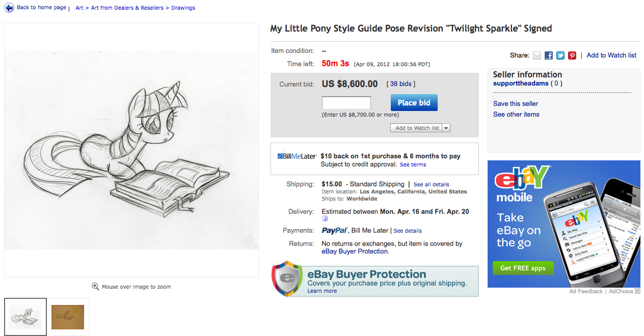
Task: Open See all details shipping link
Action: pyautogui.click(x=431, y=184)
